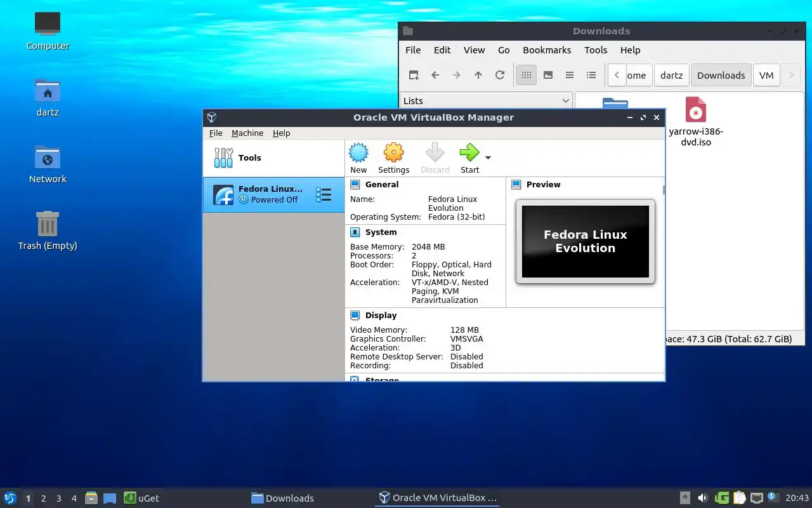The image size is (812, 508).
Task: Click the 20:43 taskbar clock
Action: 797,498
